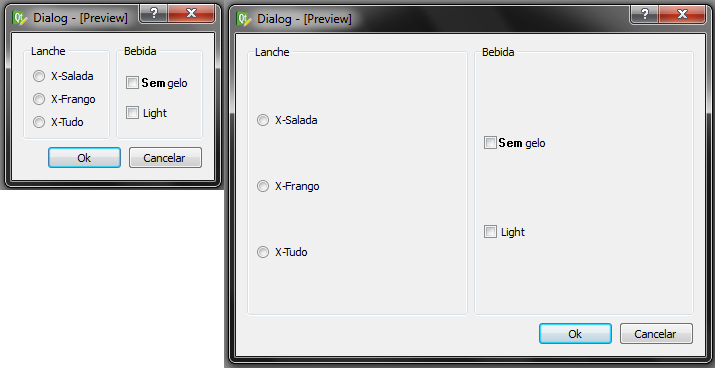715x368 pixels.
Task: Confirm with Ok in the large dialog
Action: coord(575,334)
